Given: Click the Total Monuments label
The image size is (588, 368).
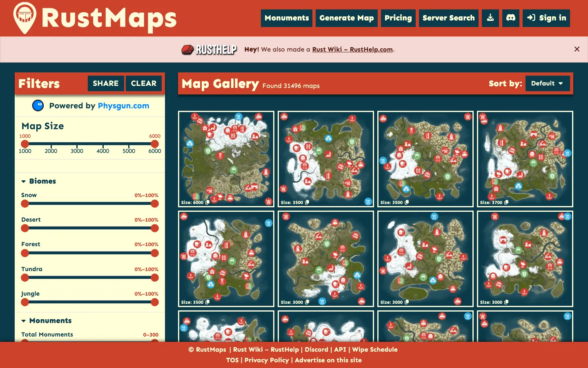Looking at the screenshot, I should click(47, 334).
